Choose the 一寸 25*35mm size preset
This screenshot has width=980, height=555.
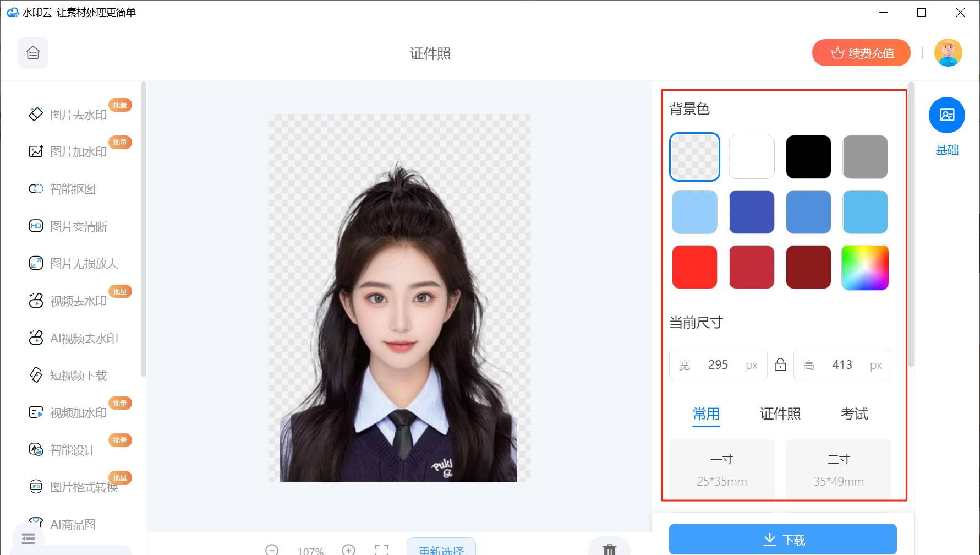tap(722, 469)
